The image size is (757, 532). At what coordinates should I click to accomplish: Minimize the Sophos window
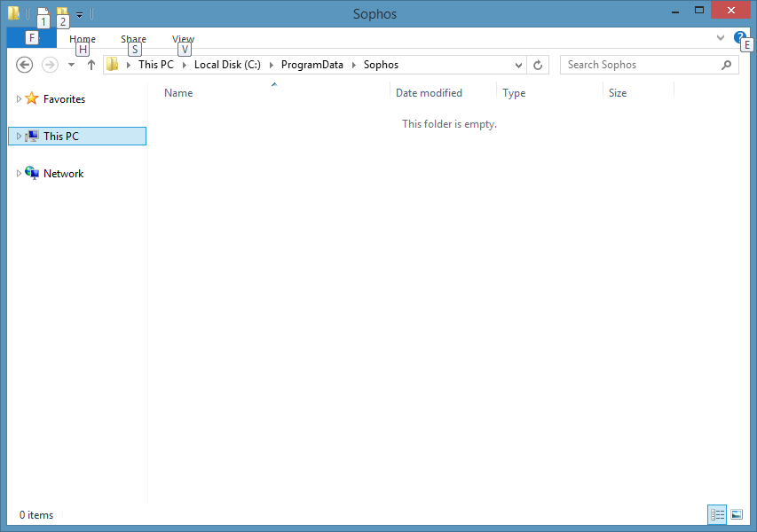(675, 11)
